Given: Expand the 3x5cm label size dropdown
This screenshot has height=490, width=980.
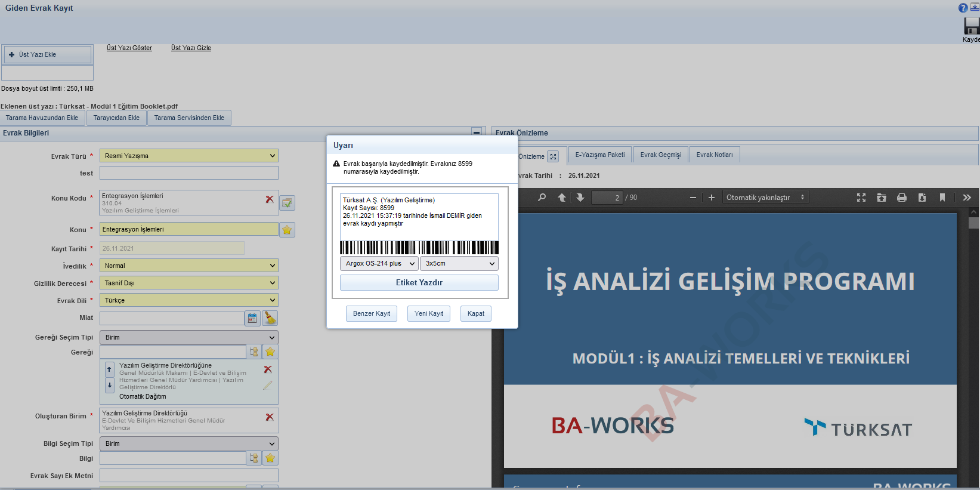Looking at the screenshot, I should [459, 263].
